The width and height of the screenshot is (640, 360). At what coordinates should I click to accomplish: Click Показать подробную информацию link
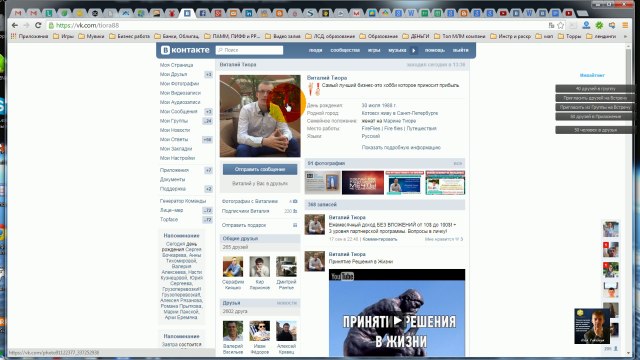pyautogui.click(x=401, y=147)
